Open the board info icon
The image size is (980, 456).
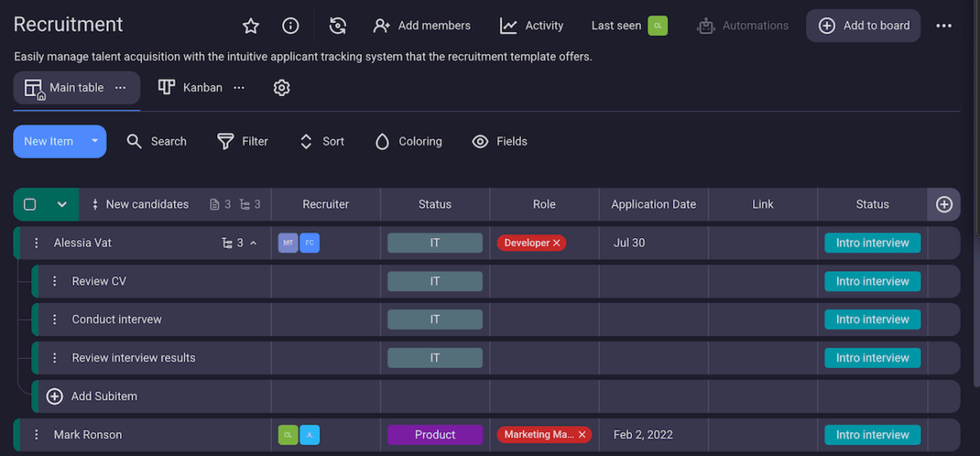(x=290, y=26)
